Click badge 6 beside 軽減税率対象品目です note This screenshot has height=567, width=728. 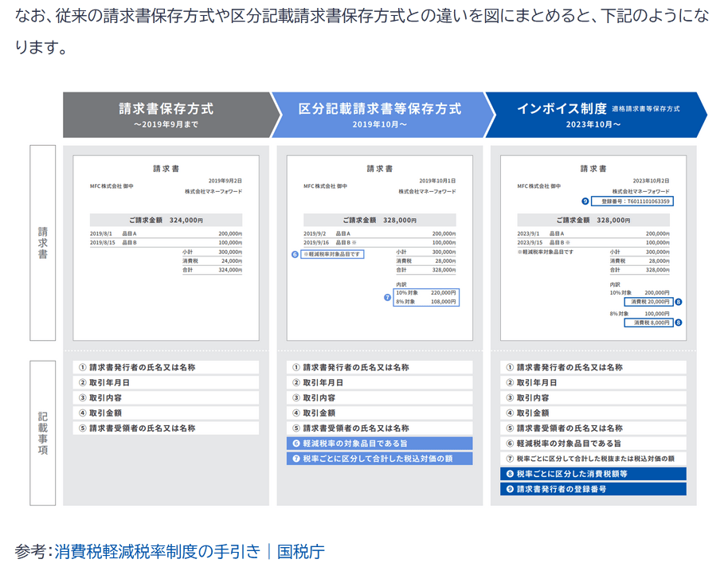[x=295, y=255]
